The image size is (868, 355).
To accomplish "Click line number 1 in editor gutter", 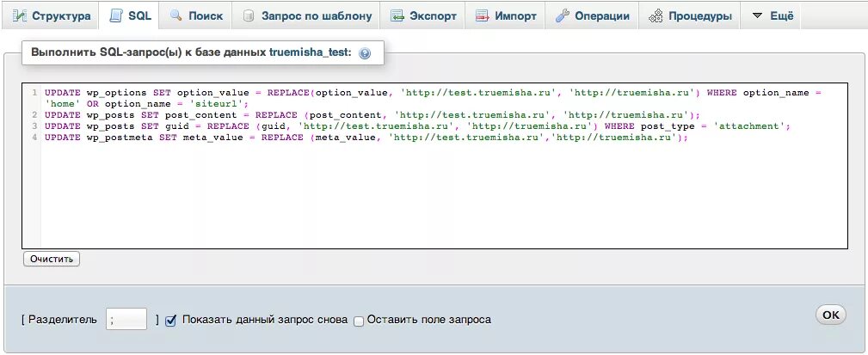I will (34, 92).
